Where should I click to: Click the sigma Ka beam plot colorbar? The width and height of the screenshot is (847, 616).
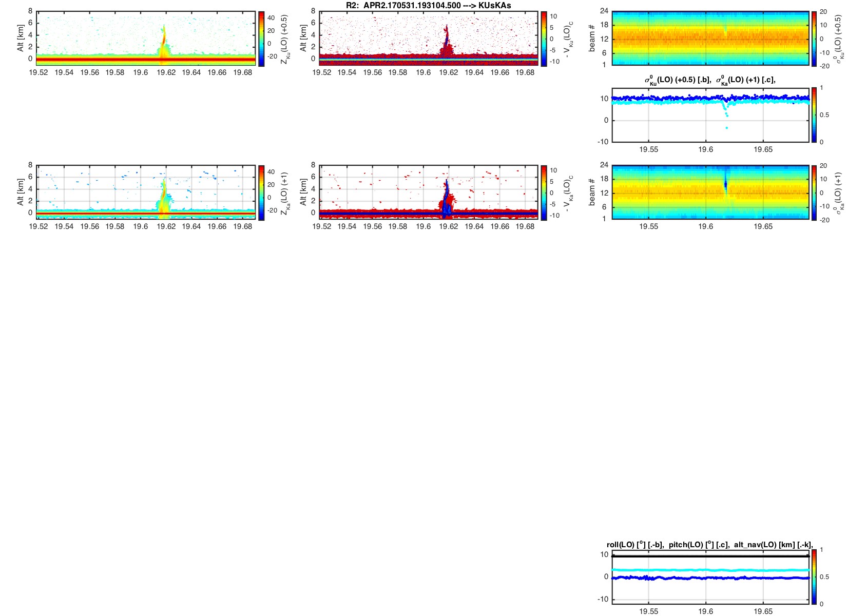(814, 192)
